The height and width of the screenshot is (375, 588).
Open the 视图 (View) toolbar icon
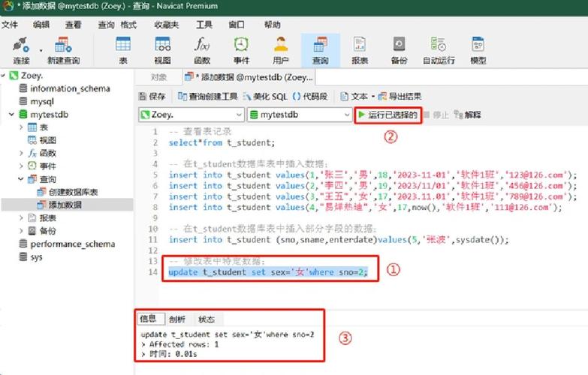(x=162, y=49)
